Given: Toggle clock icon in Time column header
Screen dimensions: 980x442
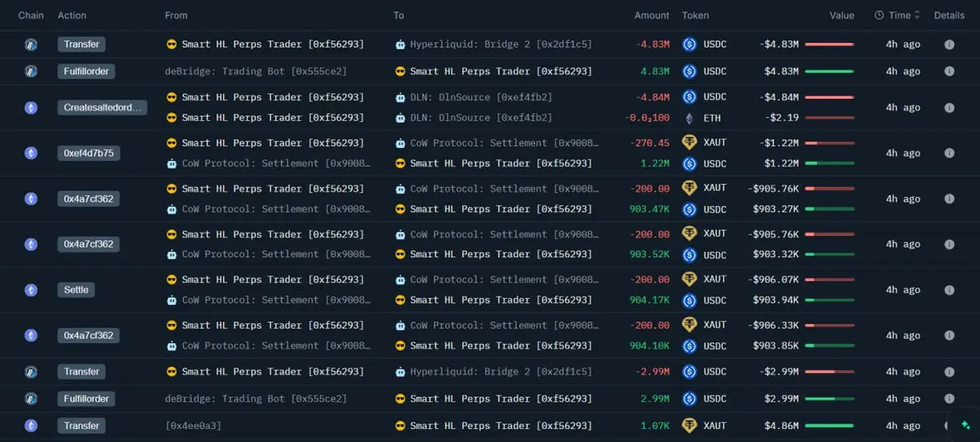Looking at the screenshot, I should [879, 16].
